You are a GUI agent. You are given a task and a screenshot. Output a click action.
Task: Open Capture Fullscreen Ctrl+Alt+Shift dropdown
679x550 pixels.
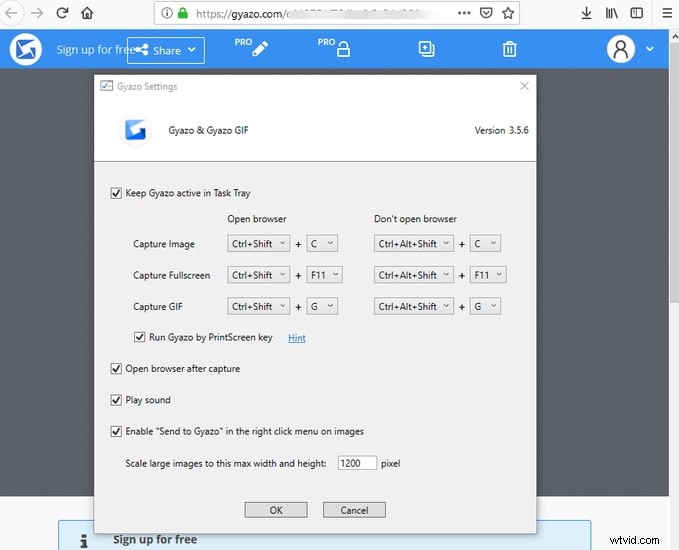(414, 275)
